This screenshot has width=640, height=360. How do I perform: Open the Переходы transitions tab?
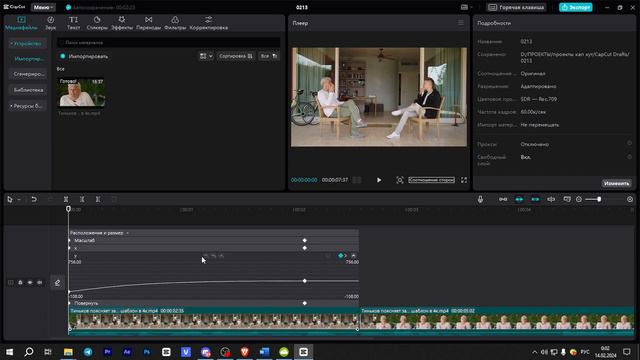149,23
